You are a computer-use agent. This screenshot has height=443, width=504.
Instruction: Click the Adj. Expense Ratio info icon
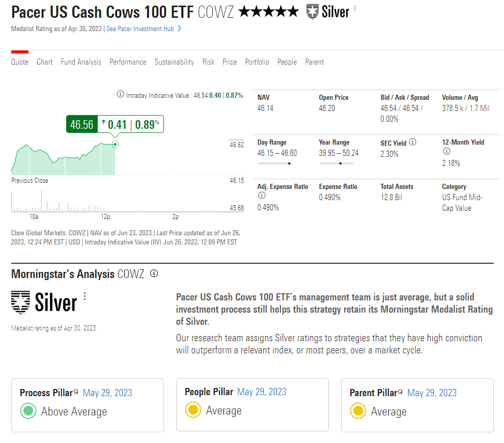(262, 196)
